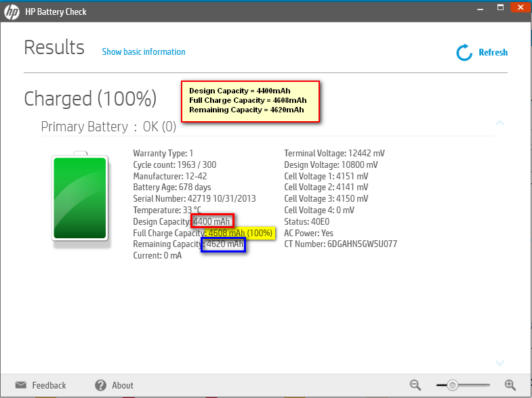Screen dimensions: 532x398
Task: Click 'Cell Voltage 1: 4151 mV' text
Action: pos(326,177)
